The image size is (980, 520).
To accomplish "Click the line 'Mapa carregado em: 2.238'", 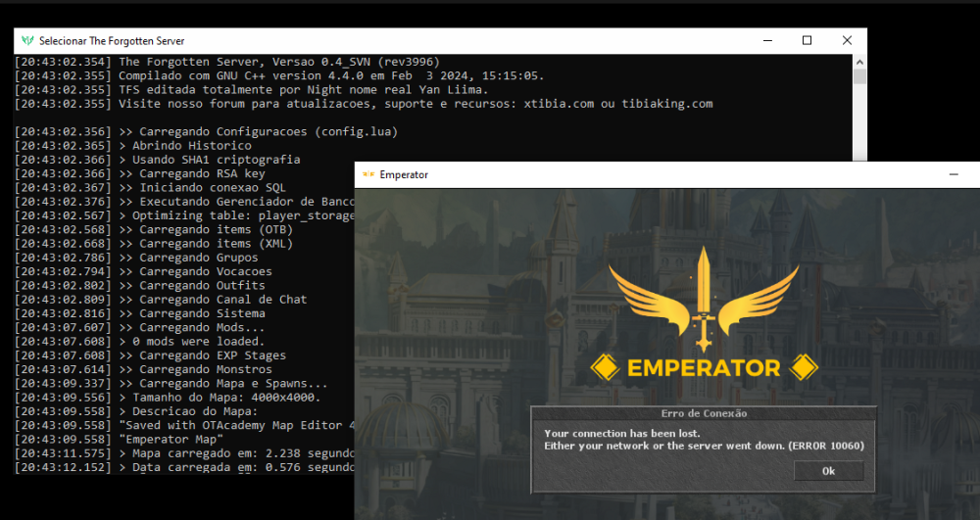I will point(184,453).
